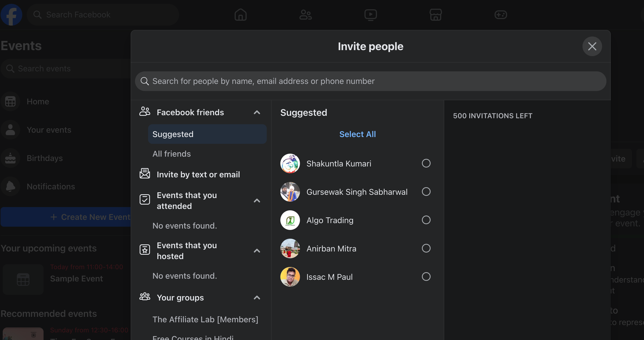This screenshot has width=644, height=340.
Task: Click the Sample Event calendar thumbnail
Action: [x=23, y=280]
